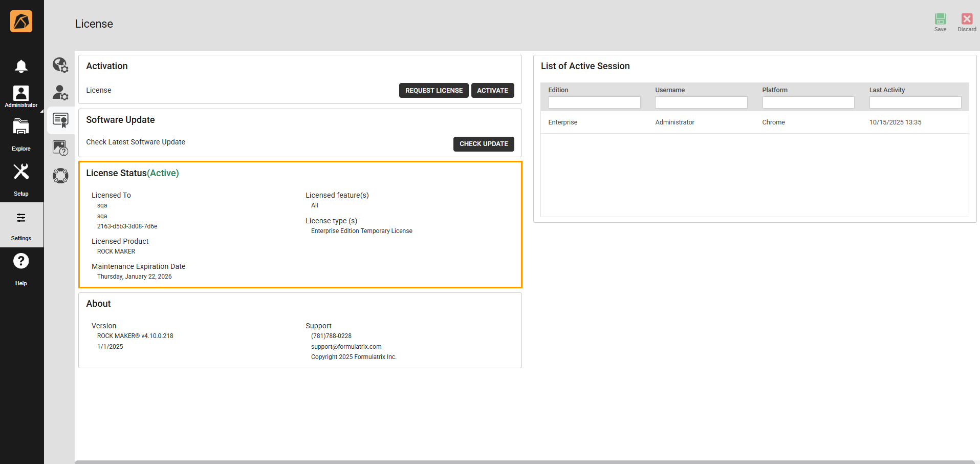Open the notifications bell
980x464 pixels.
(21, 66)
